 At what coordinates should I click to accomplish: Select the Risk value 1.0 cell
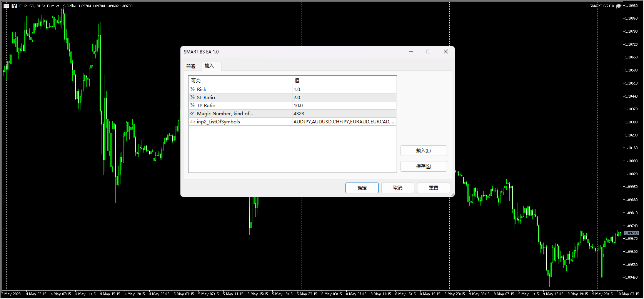(344, 89)
